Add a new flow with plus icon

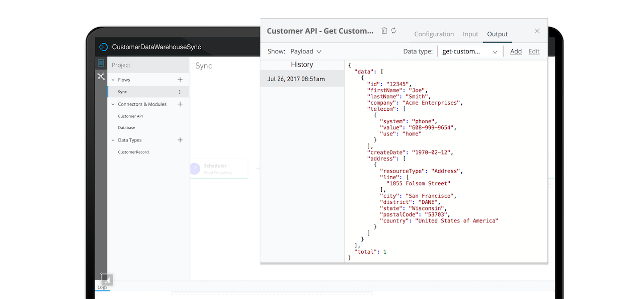[x=180, y=80]
